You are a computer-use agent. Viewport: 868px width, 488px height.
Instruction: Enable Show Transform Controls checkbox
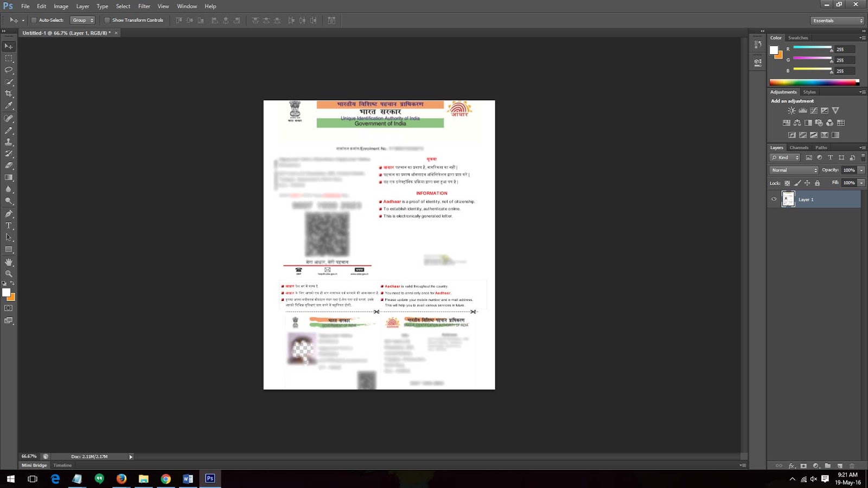pyautogui.click(x=107, y=20)
